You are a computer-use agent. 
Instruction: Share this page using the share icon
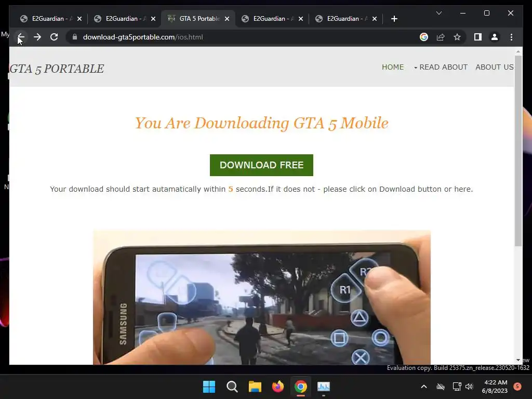(x=441, y=37)
